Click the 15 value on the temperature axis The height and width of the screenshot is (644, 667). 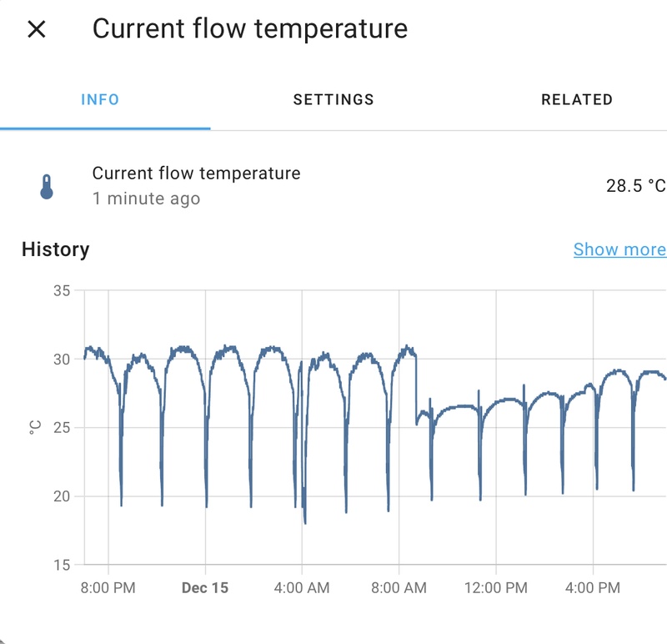click(x=62, y=565)
